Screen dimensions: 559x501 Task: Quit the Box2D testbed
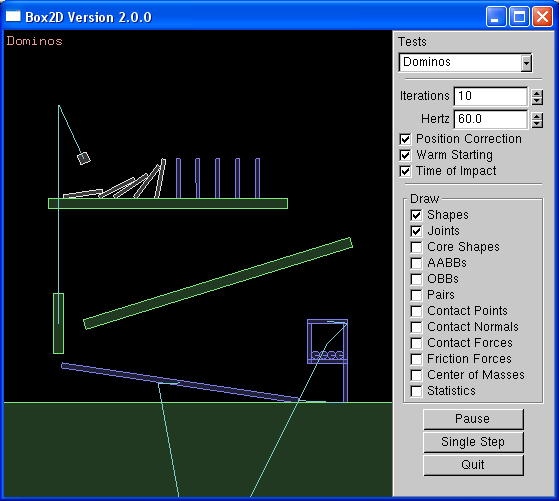pyautogui.click(x=473, y=465)
